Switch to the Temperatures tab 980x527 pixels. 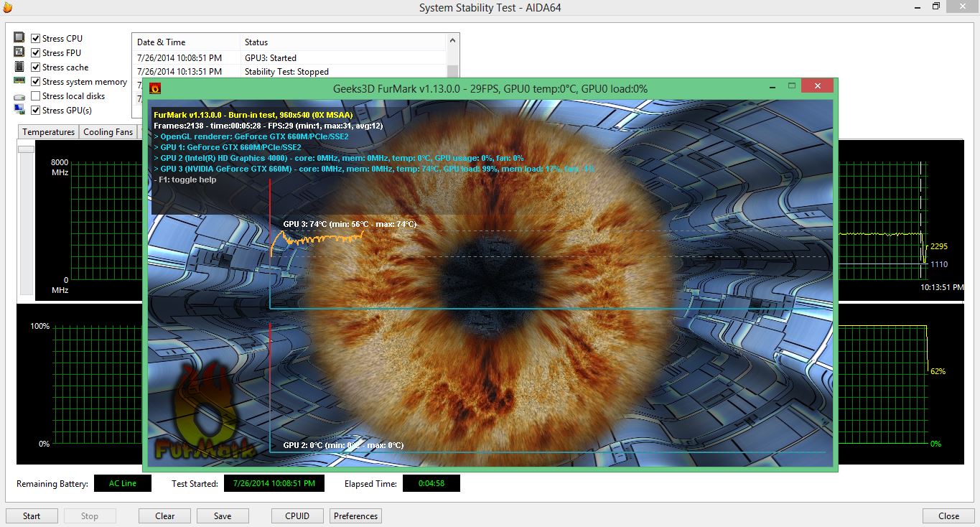tap(48, 132)
